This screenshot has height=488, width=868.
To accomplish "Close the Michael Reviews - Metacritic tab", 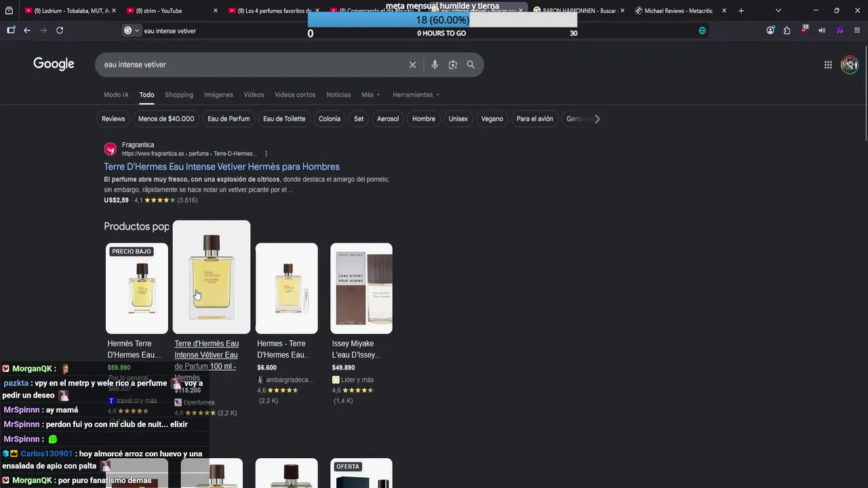I will (724, 11).
